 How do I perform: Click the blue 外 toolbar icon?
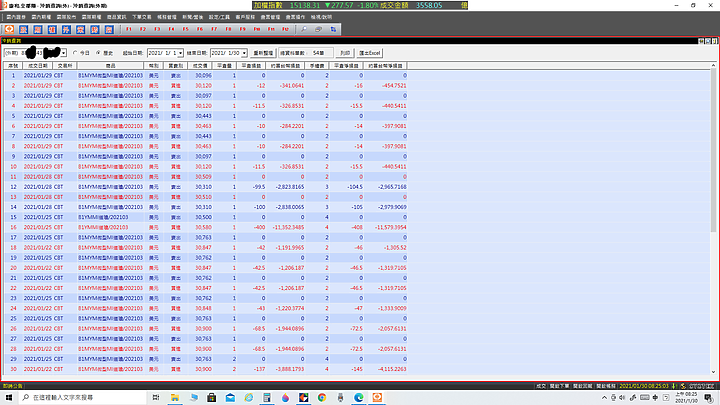pos(66,29)
